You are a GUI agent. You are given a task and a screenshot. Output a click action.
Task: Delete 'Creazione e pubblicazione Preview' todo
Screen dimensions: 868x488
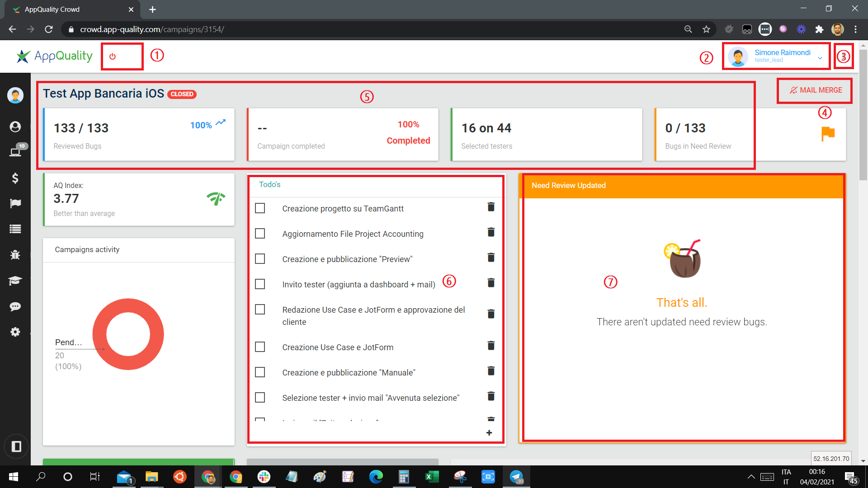491,258
